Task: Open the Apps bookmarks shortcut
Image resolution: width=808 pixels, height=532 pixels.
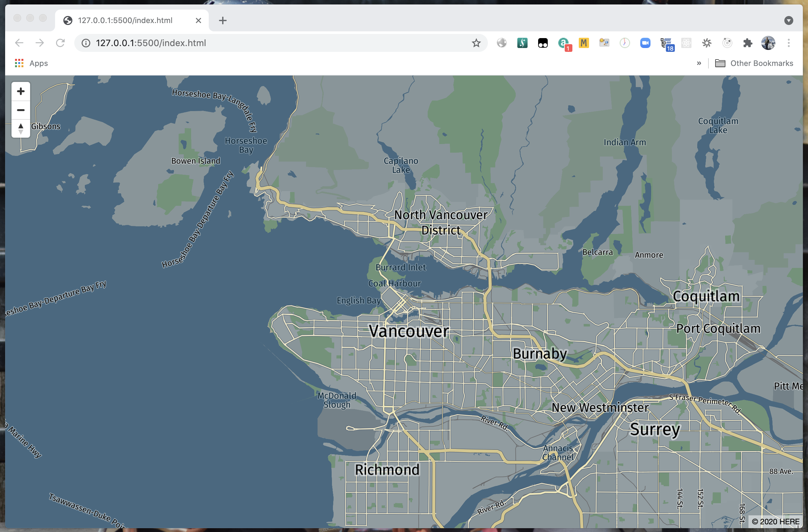Action: pos(31,63)
